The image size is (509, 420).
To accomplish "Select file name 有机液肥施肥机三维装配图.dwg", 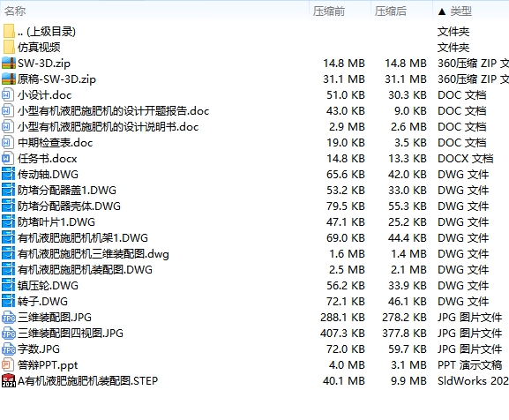I will [x=94, y=254].
